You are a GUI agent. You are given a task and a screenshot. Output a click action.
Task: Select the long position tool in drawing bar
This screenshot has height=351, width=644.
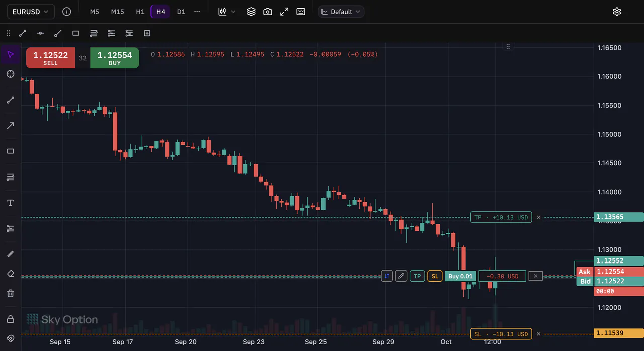tap(111, 33)
